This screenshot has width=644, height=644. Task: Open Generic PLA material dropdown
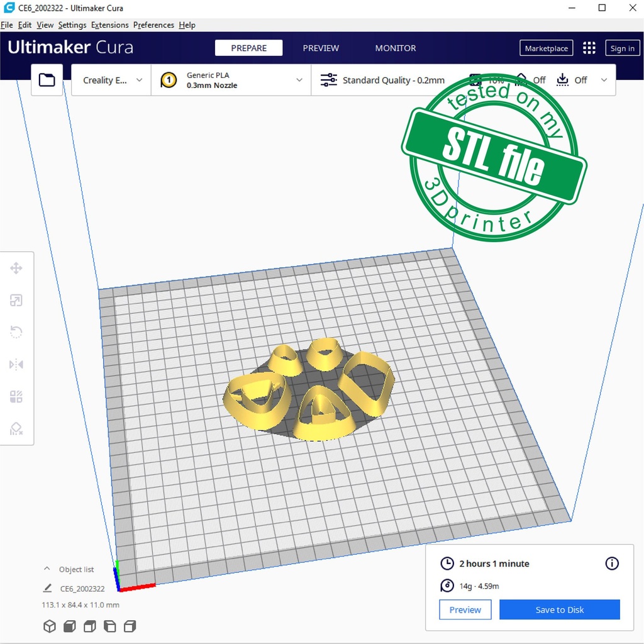pyautogui.click(x=231, y=80)
